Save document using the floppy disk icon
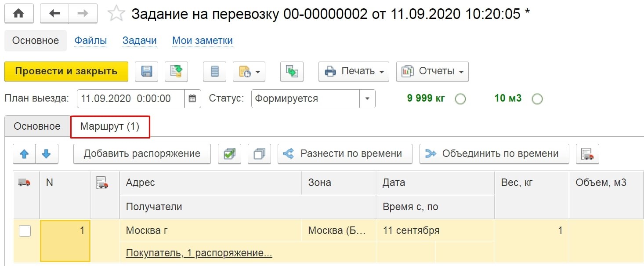The image size is (644, 266). (146, 71)
